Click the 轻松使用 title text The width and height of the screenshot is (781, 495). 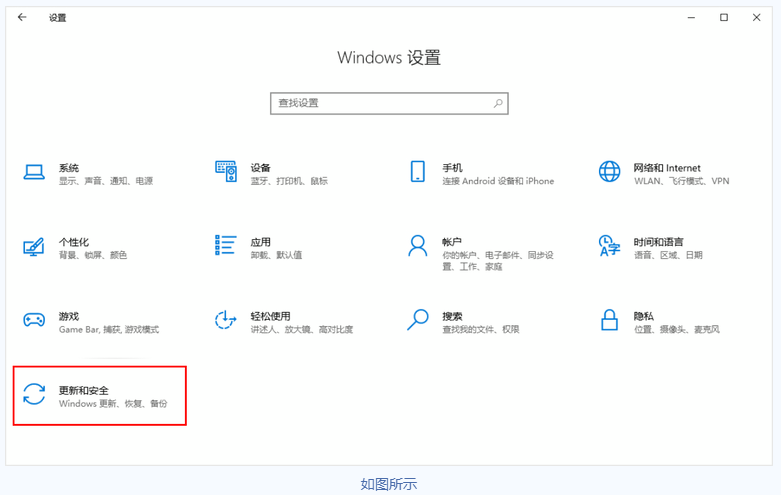pos(270,316)
